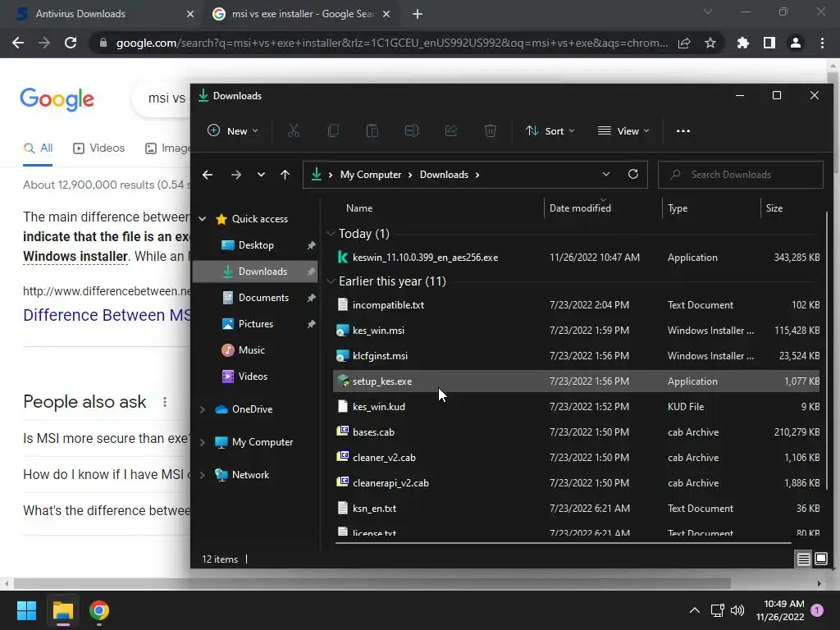Click share page icon in Chrome address bar
Viewport: 840px width, 630px height.
click(x=684, y=43)
